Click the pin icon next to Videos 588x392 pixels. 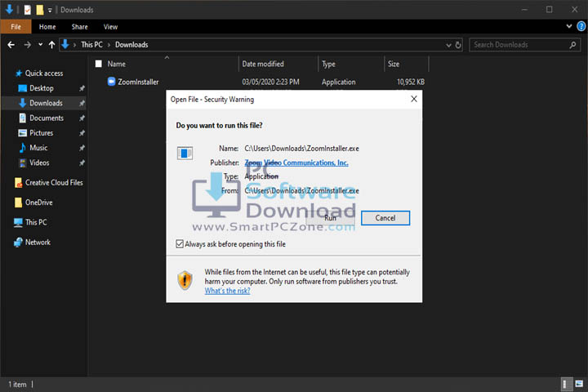point(82,163)
